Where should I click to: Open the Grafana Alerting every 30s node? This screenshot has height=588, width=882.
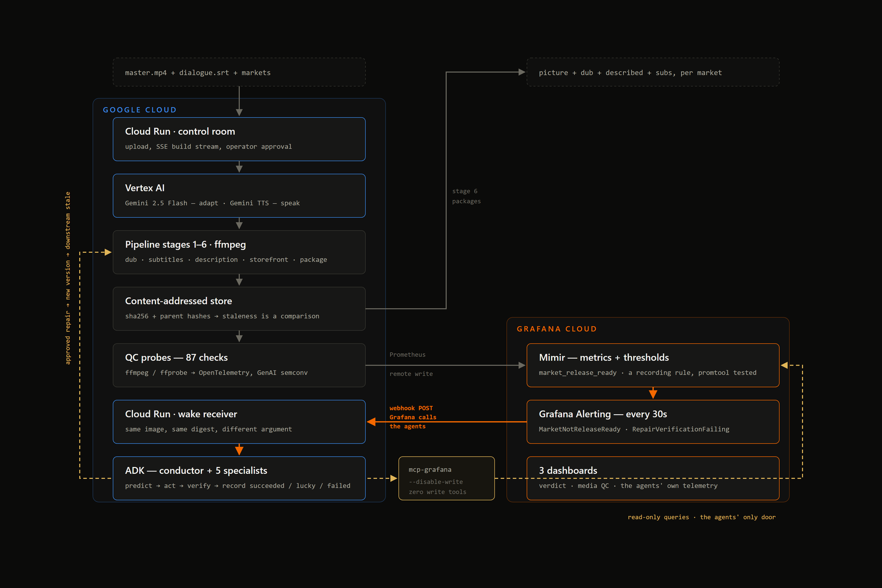(653, 422)
